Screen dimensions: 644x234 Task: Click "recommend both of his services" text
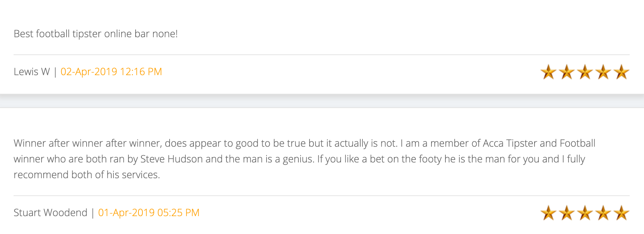click(87, 175)
